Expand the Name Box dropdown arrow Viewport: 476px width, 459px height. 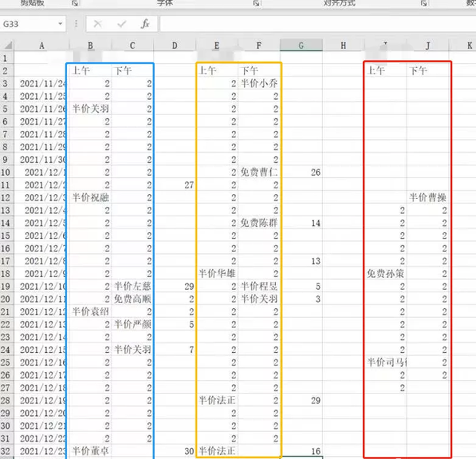pyautogui.click(x=60, y=24)
